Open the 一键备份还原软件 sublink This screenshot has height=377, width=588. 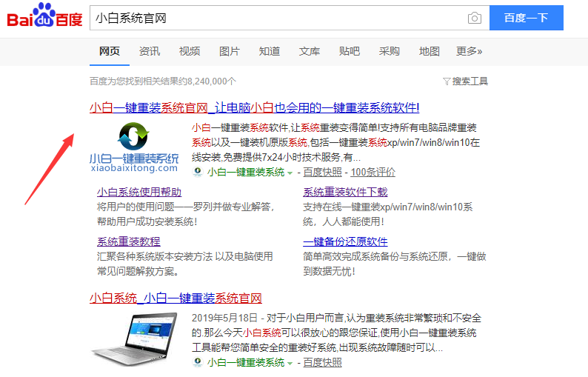(x=345, y=241)
